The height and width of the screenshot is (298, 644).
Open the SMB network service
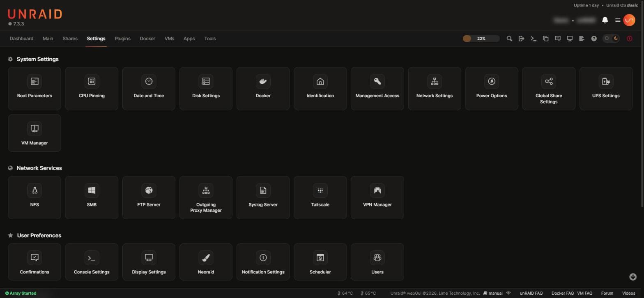point(92,197)
